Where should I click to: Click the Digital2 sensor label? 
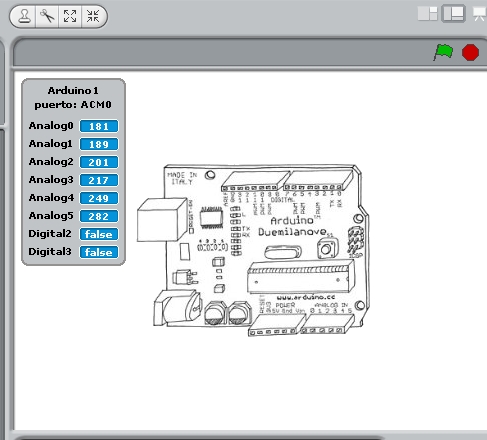pyautogui.click(x=50, y=234)
